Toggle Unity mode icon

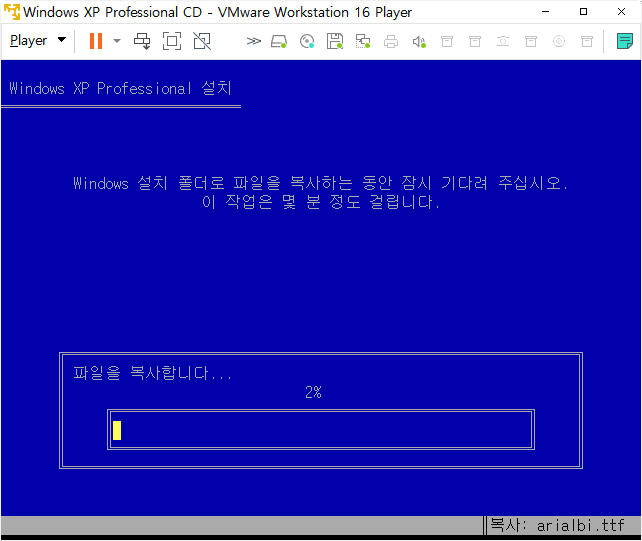(x=202, y=41)
